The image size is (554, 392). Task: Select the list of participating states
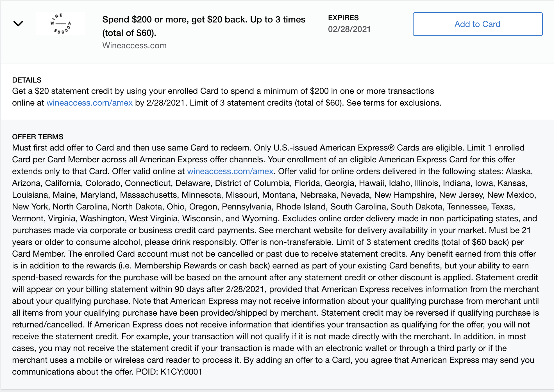tap(277, 195)
